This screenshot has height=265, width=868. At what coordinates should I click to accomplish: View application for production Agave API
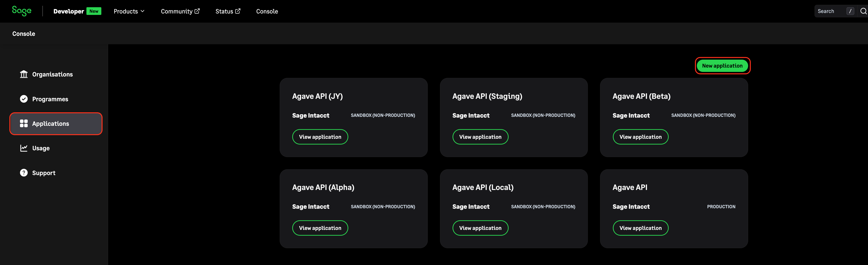click(641, 228)
